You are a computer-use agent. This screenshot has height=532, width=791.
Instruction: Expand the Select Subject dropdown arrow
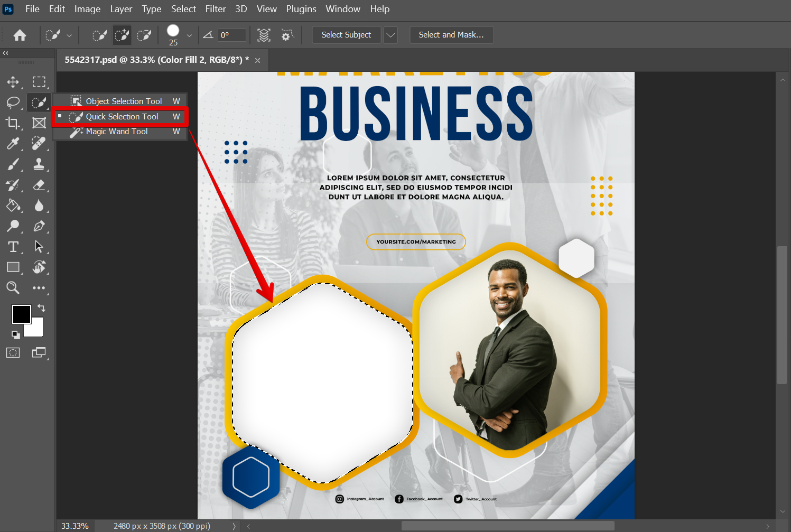(x=390, y=35)
